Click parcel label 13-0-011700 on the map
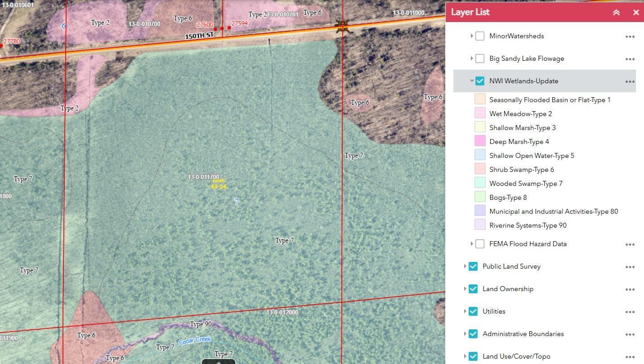Image resolution: width=644 pixels, height=364 pixels. point(203,177)
